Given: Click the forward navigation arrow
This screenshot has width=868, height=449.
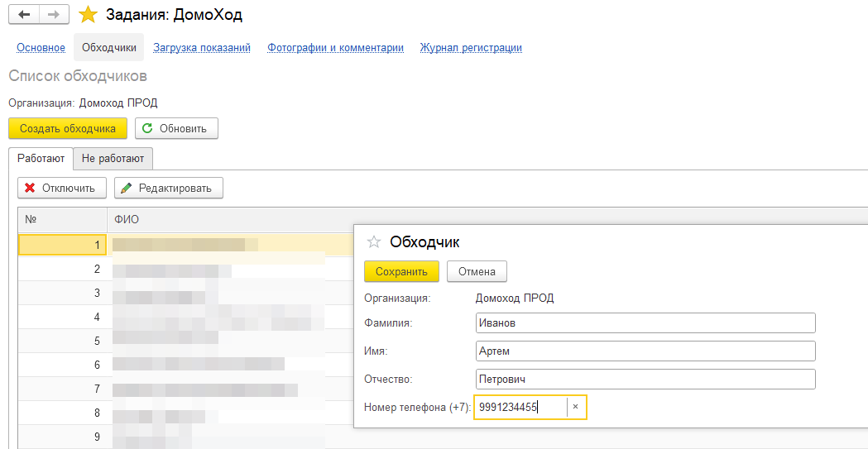Looking at the screenshot, I should click(x=53, y=15).
